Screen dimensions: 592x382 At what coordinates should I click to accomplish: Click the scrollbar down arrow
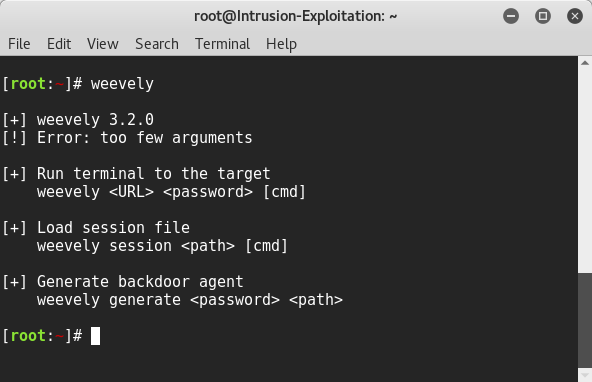coord(585,375)
